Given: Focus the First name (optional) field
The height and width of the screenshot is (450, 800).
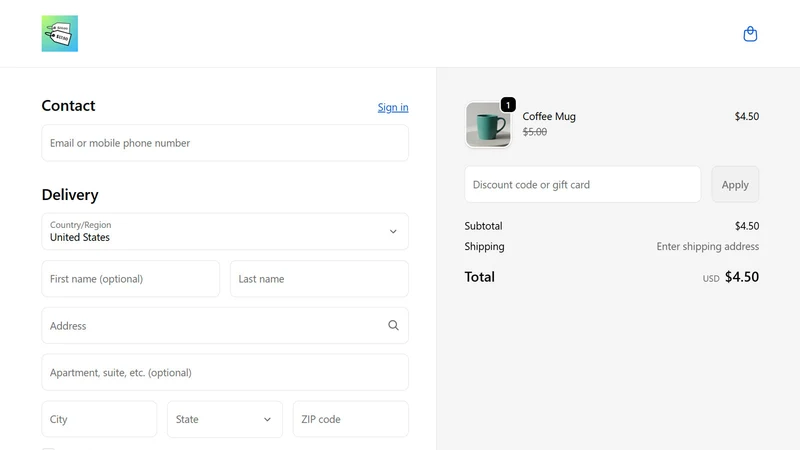Looking at the screenshot, I should (x=131, y=279).
